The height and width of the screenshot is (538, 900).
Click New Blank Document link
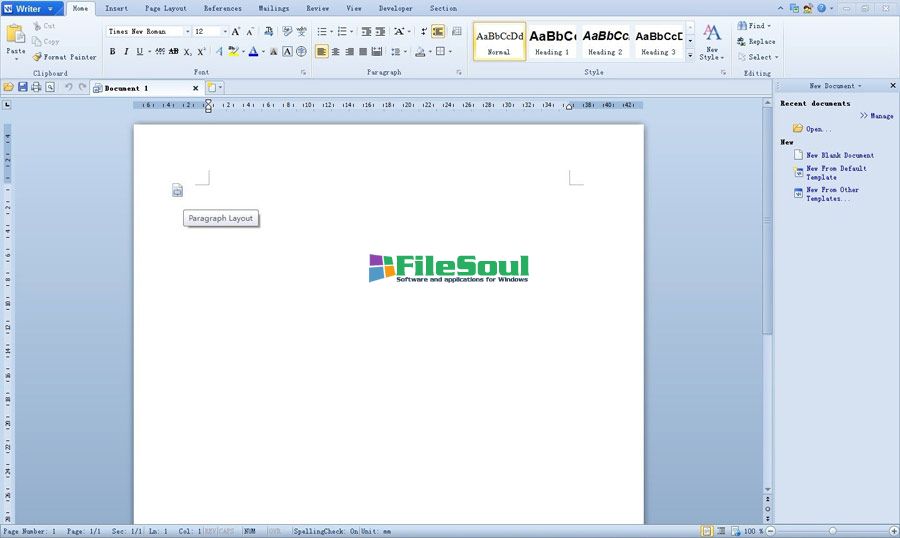(839, 155)
